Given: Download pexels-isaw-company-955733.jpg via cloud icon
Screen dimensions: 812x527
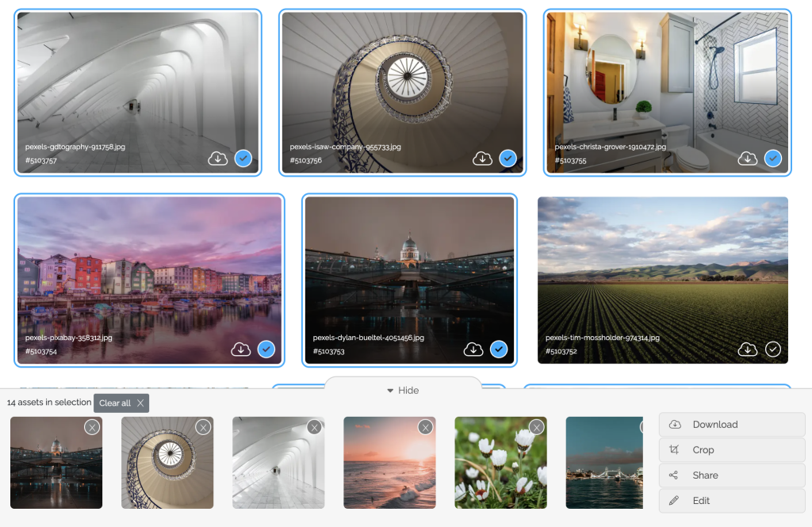Looking at the screenshot, I should pos(483,158).
